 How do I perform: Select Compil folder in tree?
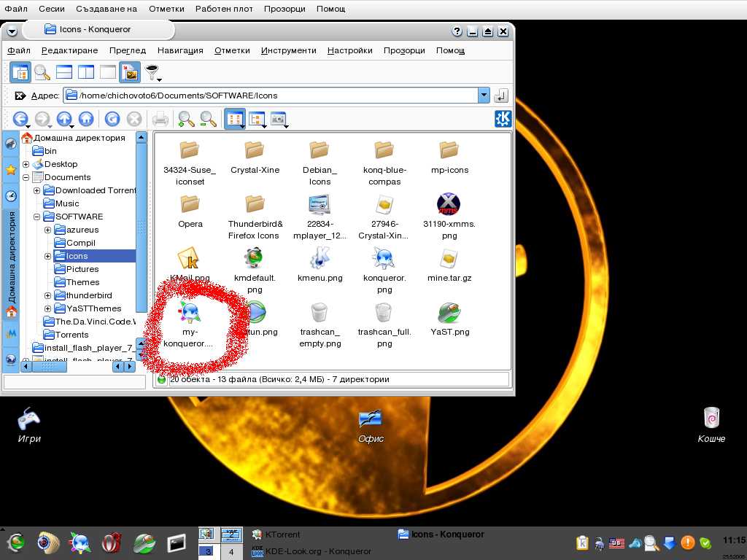coord(75,243)
